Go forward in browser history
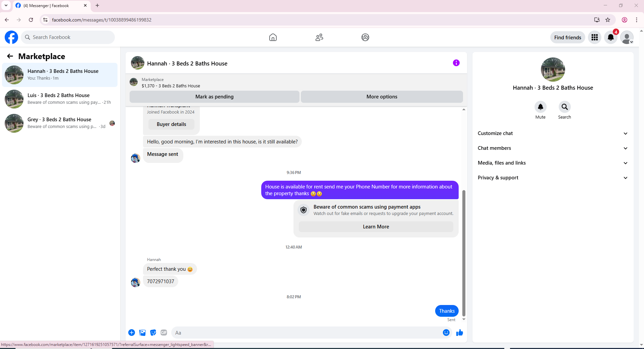This screenshot has width=644, height=349. (x=19, y=20)
